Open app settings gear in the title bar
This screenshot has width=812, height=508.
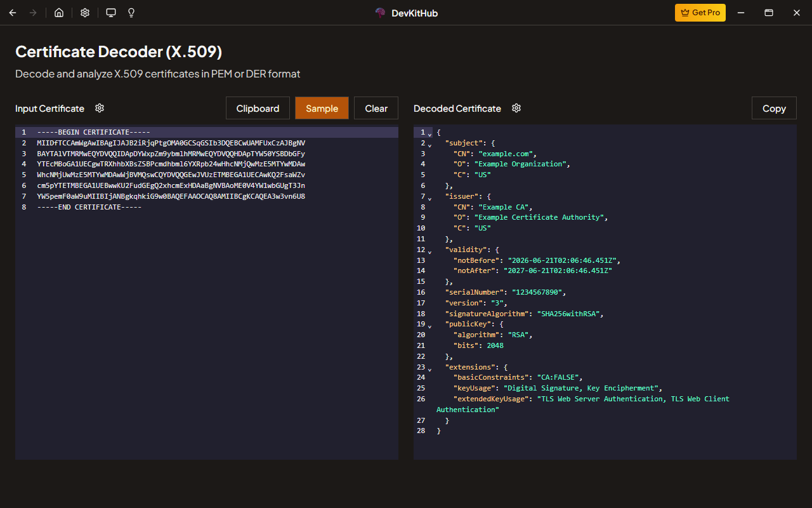click(x=85, y=13)
